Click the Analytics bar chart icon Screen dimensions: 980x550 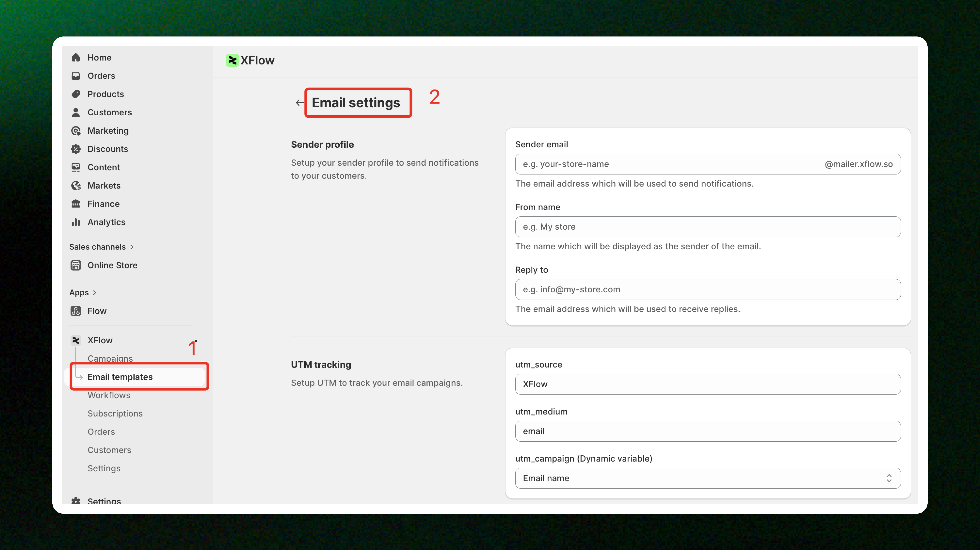tap(76, 222)
